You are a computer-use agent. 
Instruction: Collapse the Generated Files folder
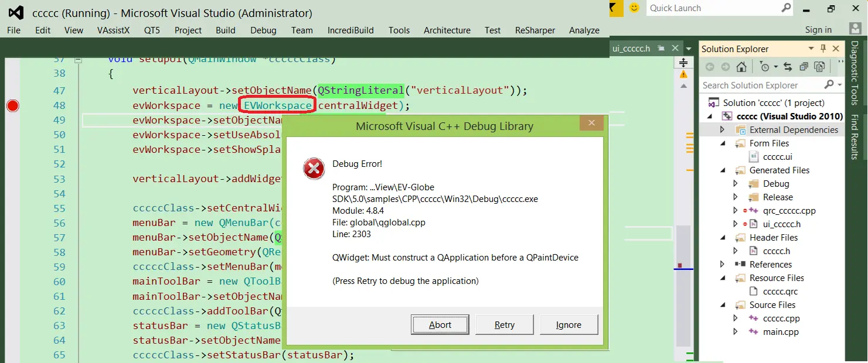[723, 170]
